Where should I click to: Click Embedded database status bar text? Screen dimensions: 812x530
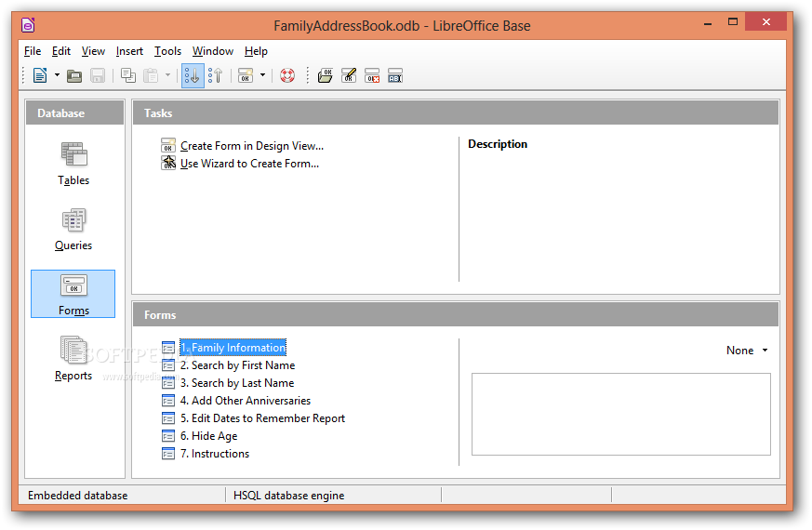[78, 496]
